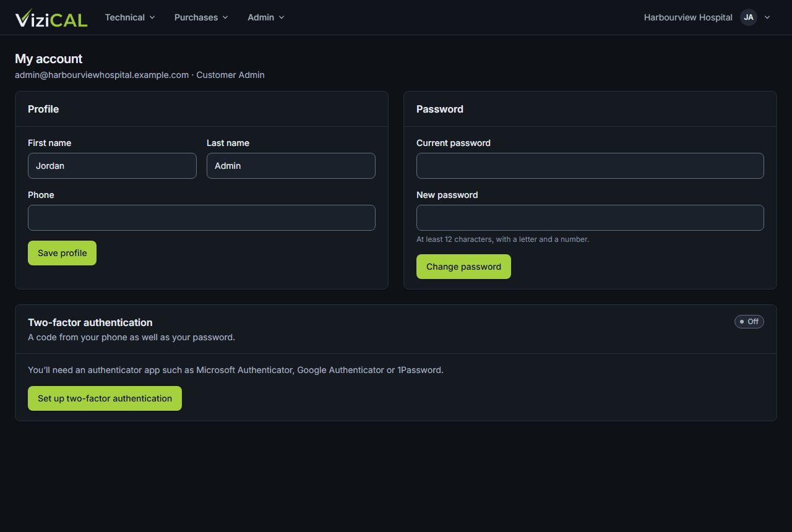The width and height of the screenshot is (792, 532).
Task: Focus the Current password field
Action: pyautogui.click(x=590, y=166)
